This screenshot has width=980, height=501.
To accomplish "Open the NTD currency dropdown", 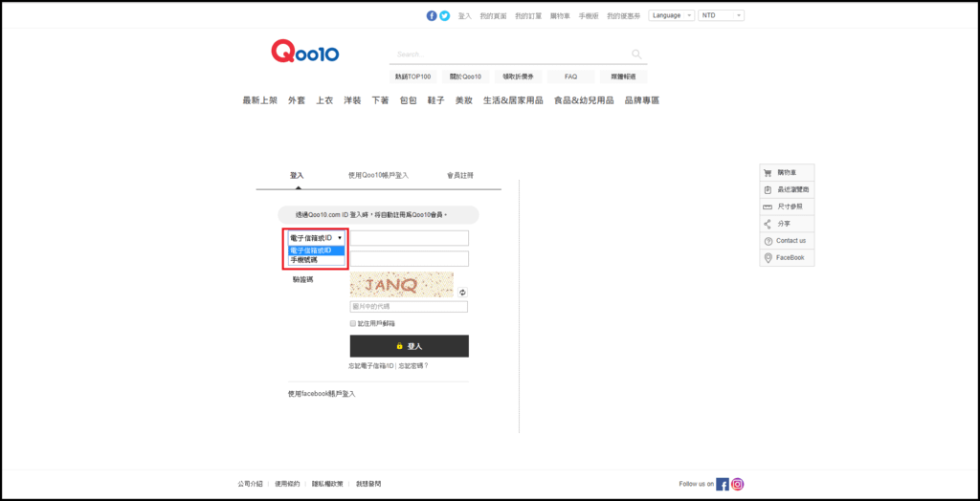I will pyautogui.click(x=721, y=15).
